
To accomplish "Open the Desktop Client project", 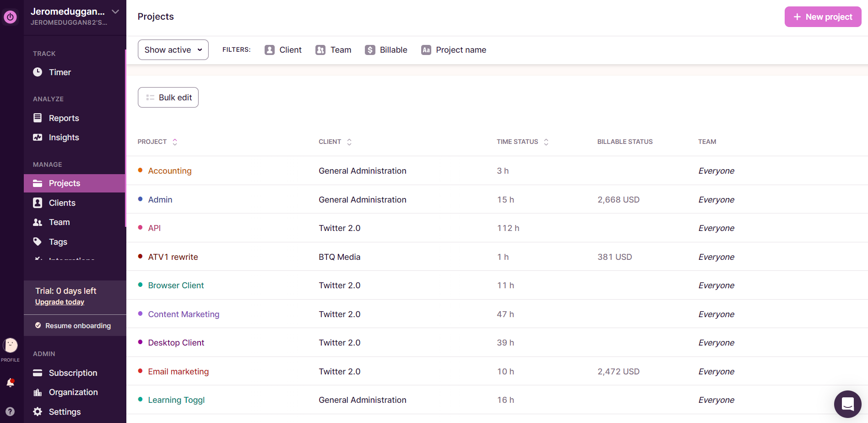I will point(176,343).
